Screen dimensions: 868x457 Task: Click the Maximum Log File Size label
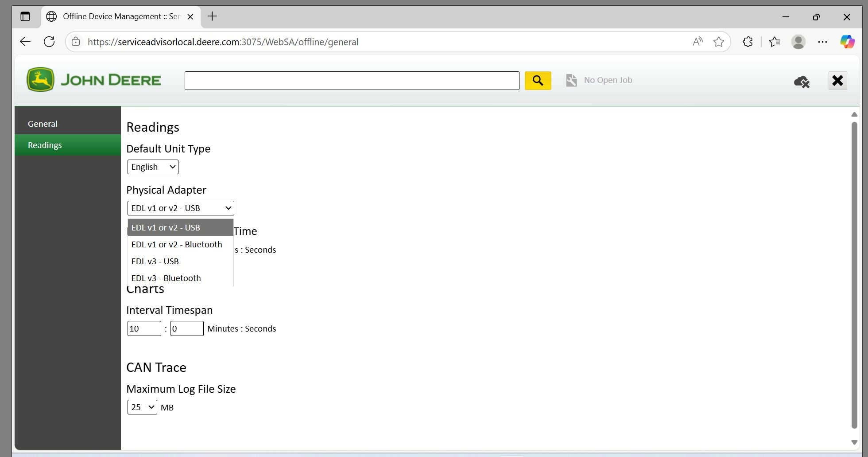tap(181, 389)
